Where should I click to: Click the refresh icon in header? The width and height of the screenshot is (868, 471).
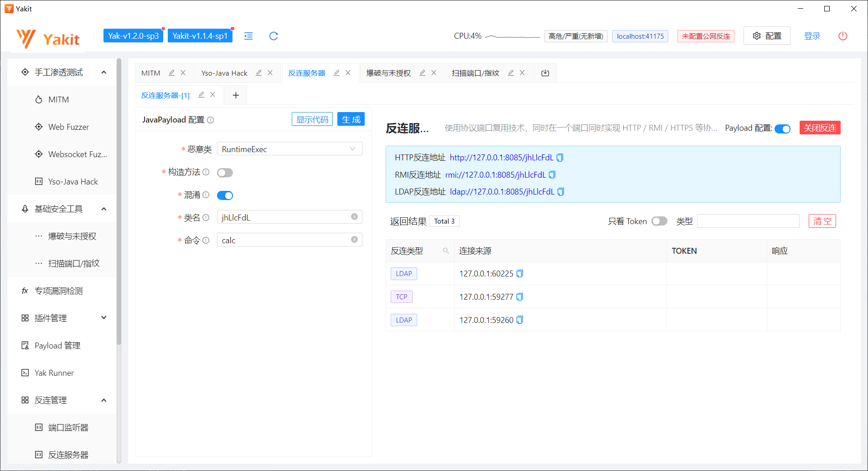[x=274, y=36]
